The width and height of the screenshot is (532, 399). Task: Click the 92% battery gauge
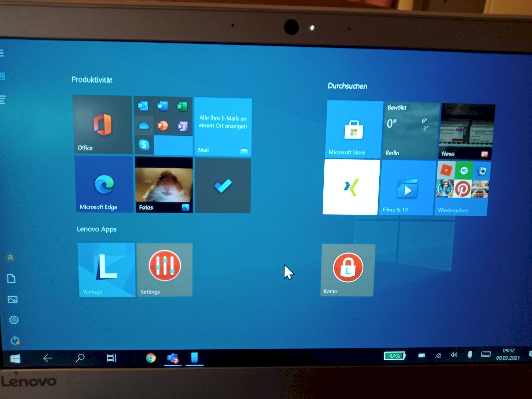(395, 356)
